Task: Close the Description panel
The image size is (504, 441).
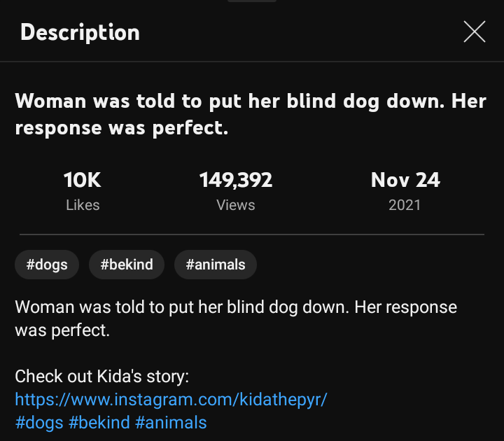Action: (475, 31)
